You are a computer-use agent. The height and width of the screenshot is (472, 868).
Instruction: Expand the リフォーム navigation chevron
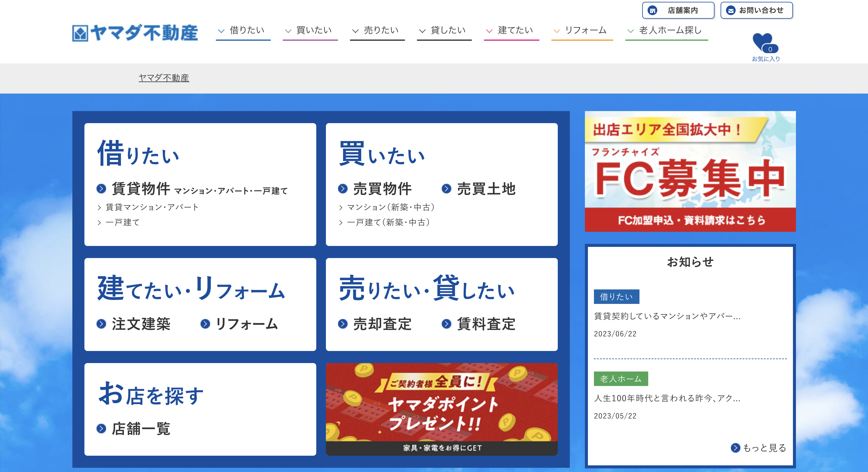coord(557,31)
